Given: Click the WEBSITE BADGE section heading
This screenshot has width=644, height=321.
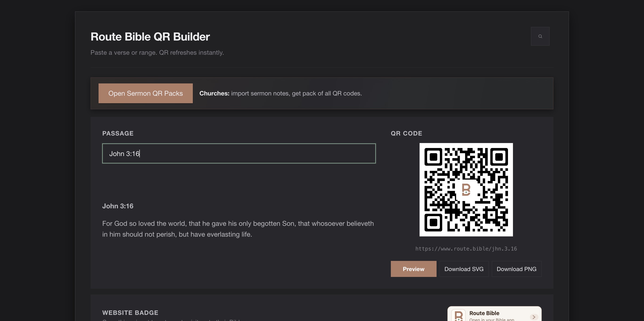Looking at the screenshot, I should click(x=130, y=313).
